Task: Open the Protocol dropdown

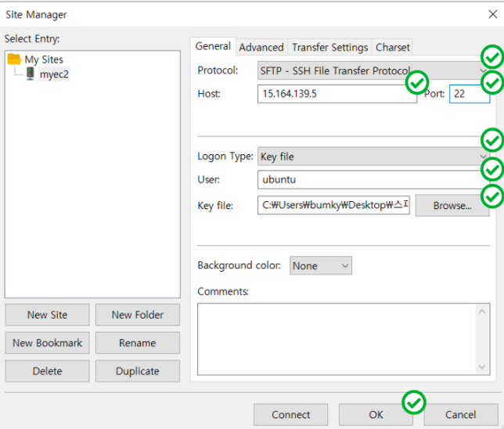Action: (x=373, y=70)
